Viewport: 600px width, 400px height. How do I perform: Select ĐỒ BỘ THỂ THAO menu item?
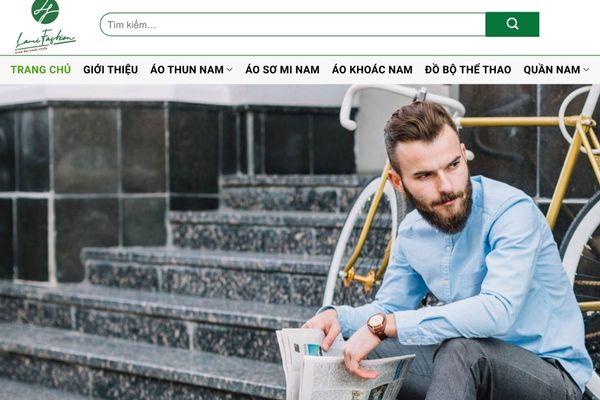coord(468,70)
